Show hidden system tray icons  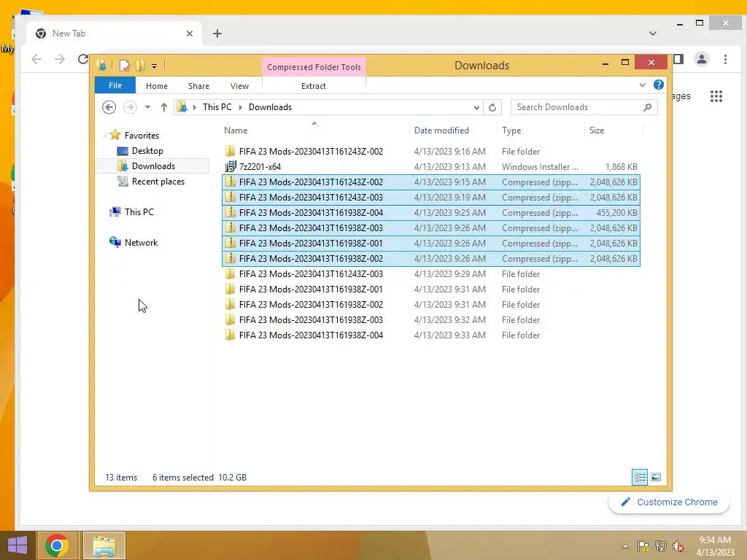(625, 546)
